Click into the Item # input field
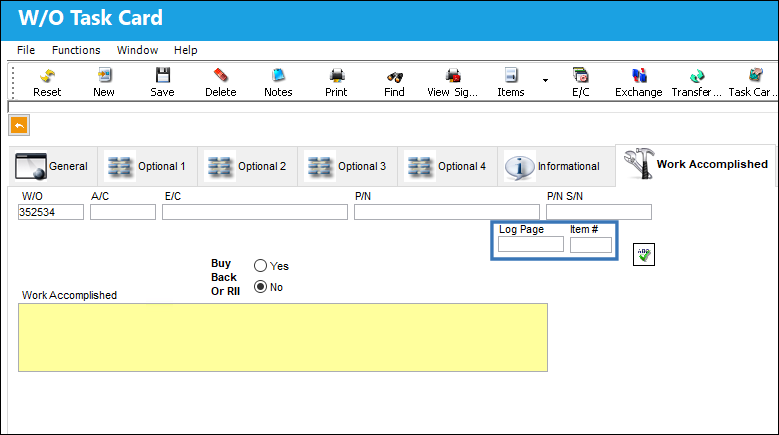 coord(591,244)
